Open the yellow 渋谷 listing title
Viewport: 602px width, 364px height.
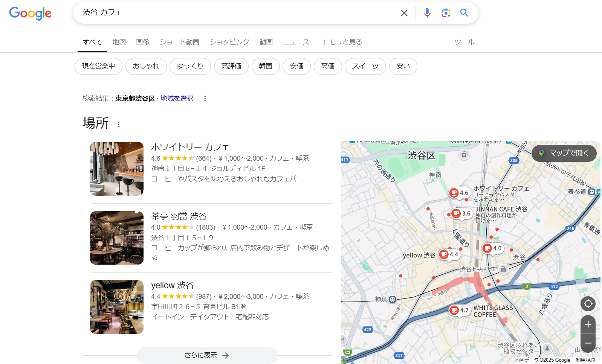(173, 285)
